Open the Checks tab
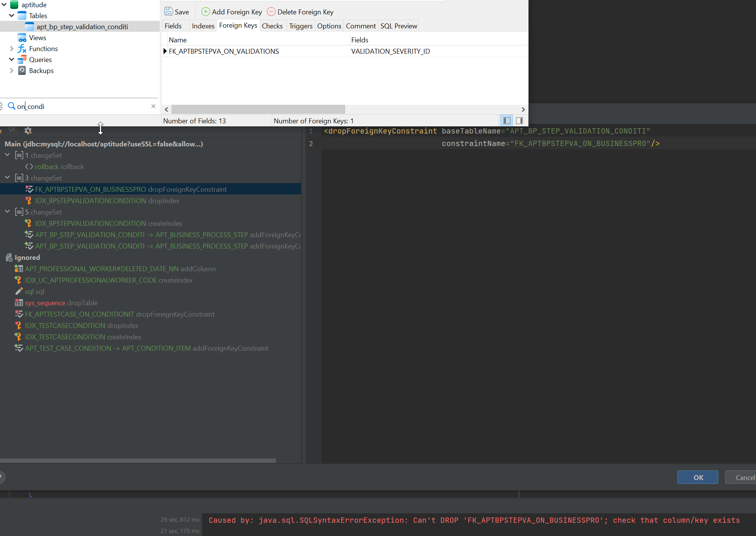 [272, 26]
